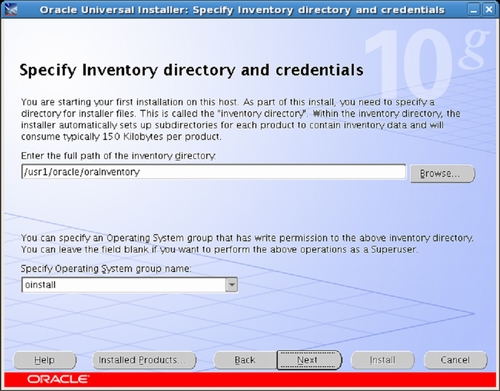Click the installer window menu icon
The height and width of the screenshot is (391, 500).
11,9
